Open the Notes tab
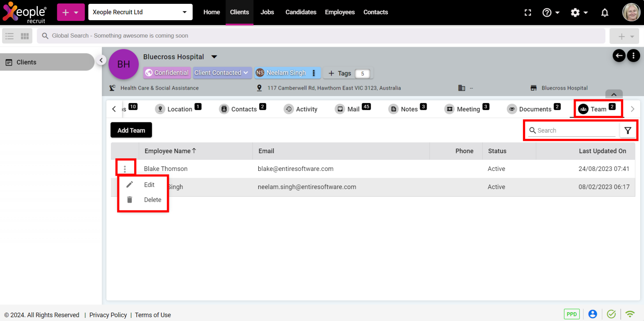The width and height of the screenshot is (644, 321). click(408, 109)
